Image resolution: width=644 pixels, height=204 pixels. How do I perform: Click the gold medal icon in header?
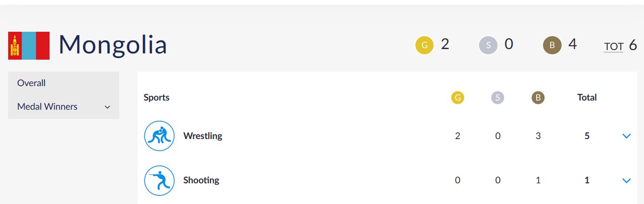425,45
